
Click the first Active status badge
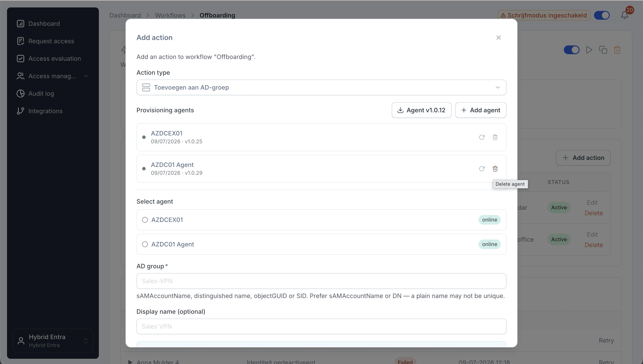pyautogui.click(x=559, y=208)
